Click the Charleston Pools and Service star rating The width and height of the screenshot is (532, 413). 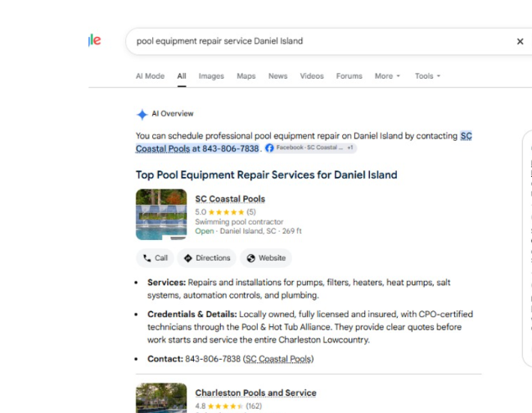[226, 406]
